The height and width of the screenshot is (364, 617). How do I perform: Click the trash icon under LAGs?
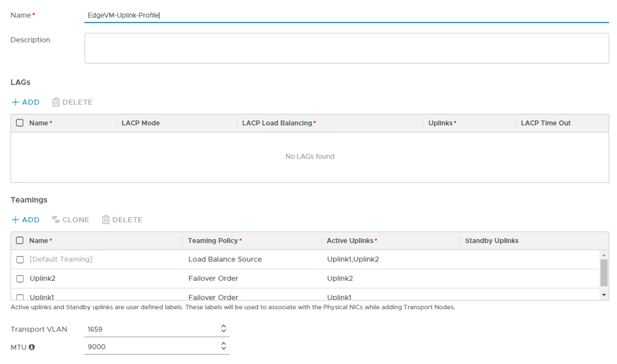(56, 102)
